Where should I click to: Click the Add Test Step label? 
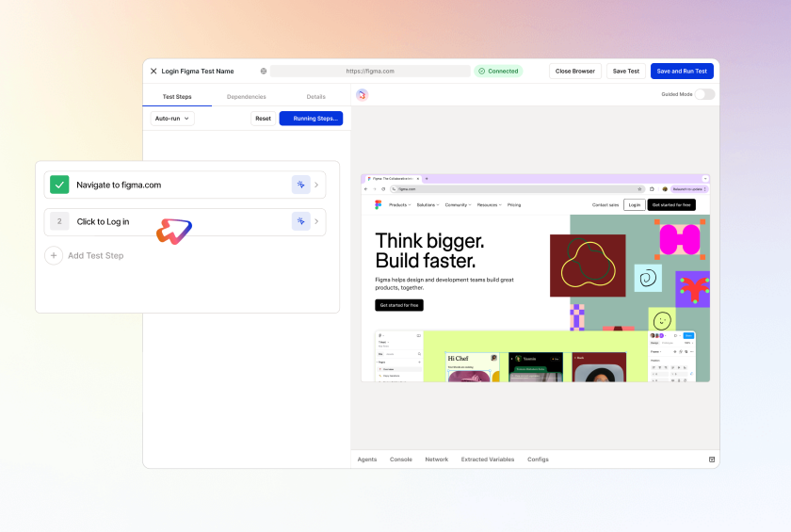click(96, 256)
